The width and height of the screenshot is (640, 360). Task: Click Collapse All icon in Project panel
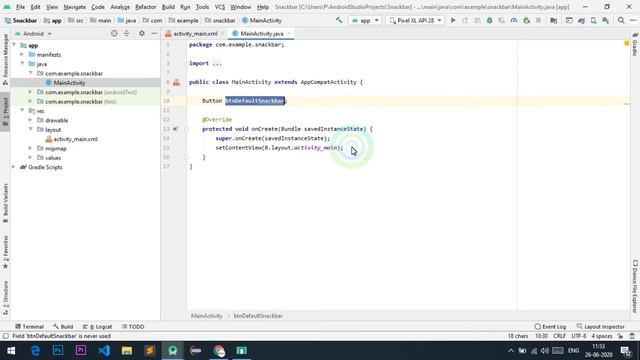pos(126,33)
